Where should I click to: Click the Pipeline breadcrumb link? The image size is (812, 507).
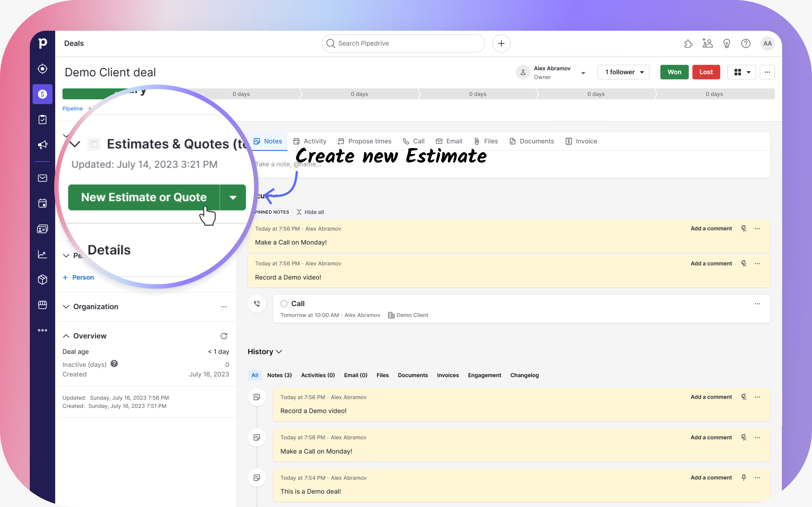pyautogui.click(x=72, y=109)
